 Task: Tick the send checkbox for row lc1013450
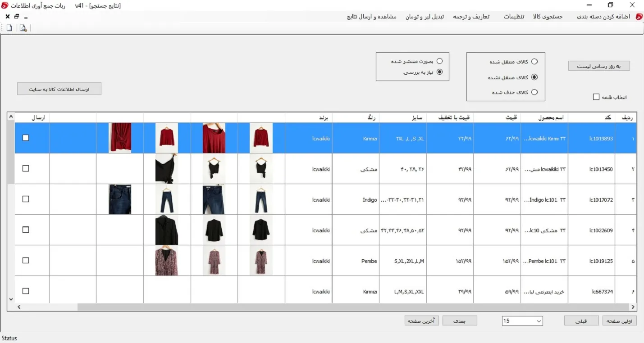coord(26,168)
